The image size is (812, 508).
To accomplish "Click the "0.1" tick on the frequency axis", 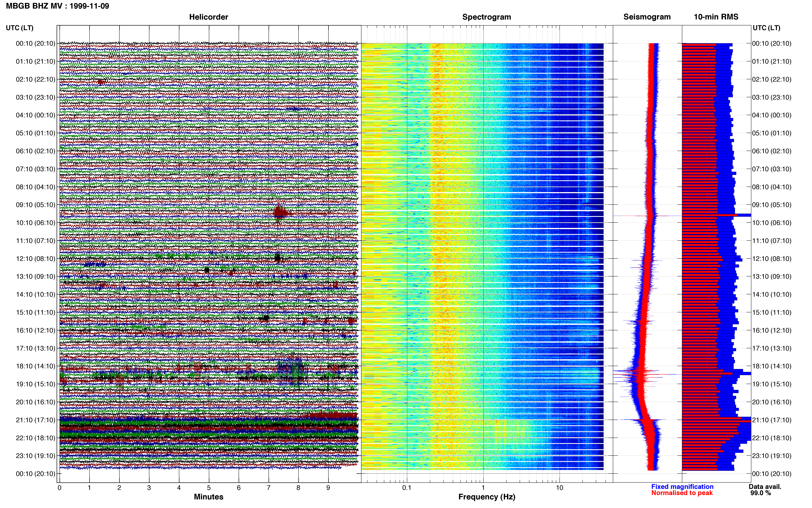I will [x=407, y=488].
